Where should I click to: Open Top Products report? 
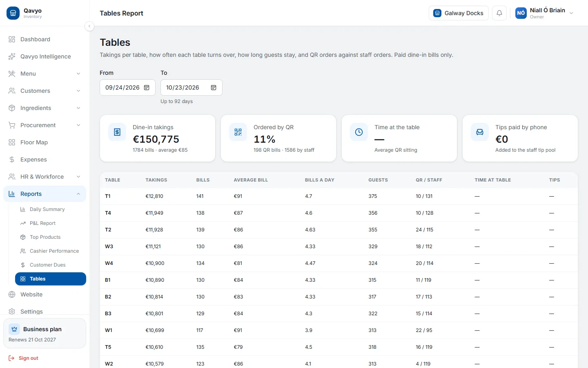(51, 237)
